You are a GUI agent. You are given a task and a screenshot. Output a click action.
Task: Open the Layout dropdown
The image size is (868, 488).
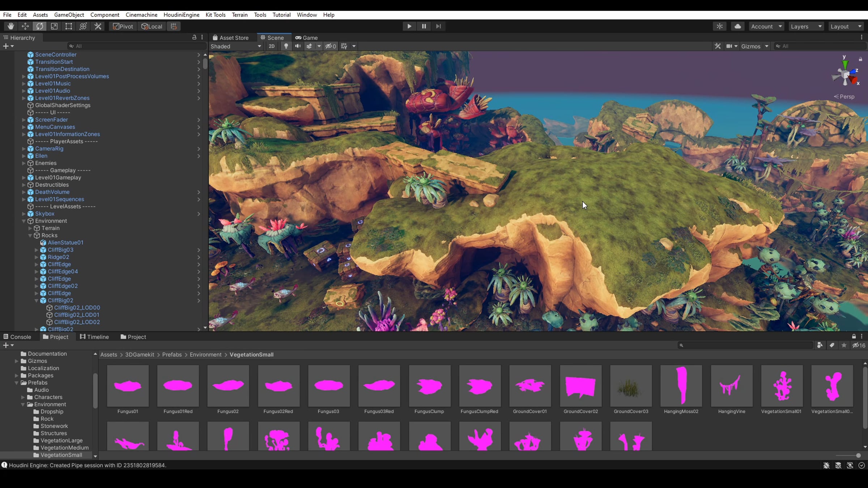point(846,26)
